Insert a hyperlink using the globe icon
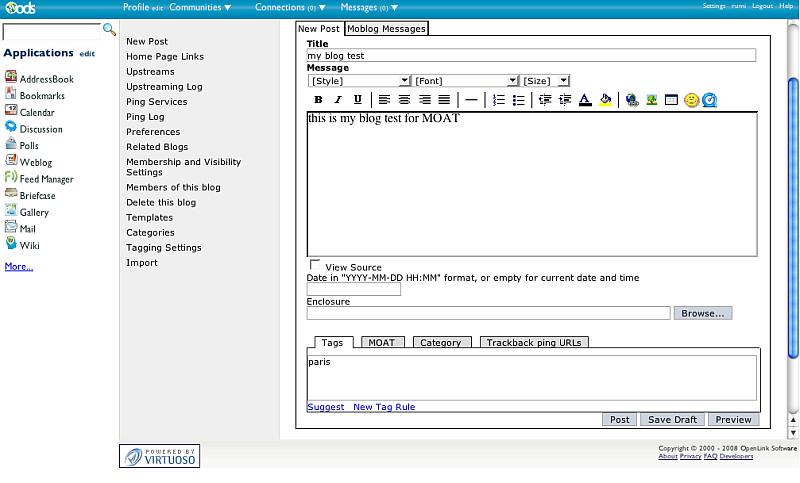This screenshot has width=800, height=483. (x=632, y=100)
